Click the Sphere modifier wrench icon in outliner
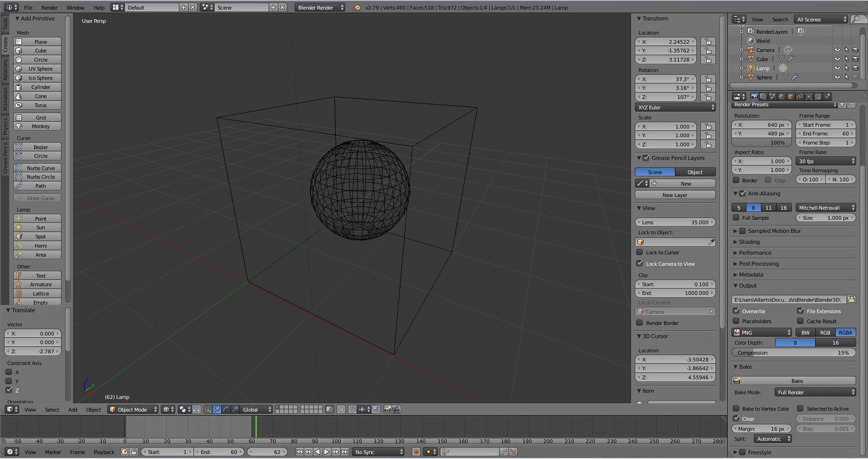The image size is (868, 459). 795,77
